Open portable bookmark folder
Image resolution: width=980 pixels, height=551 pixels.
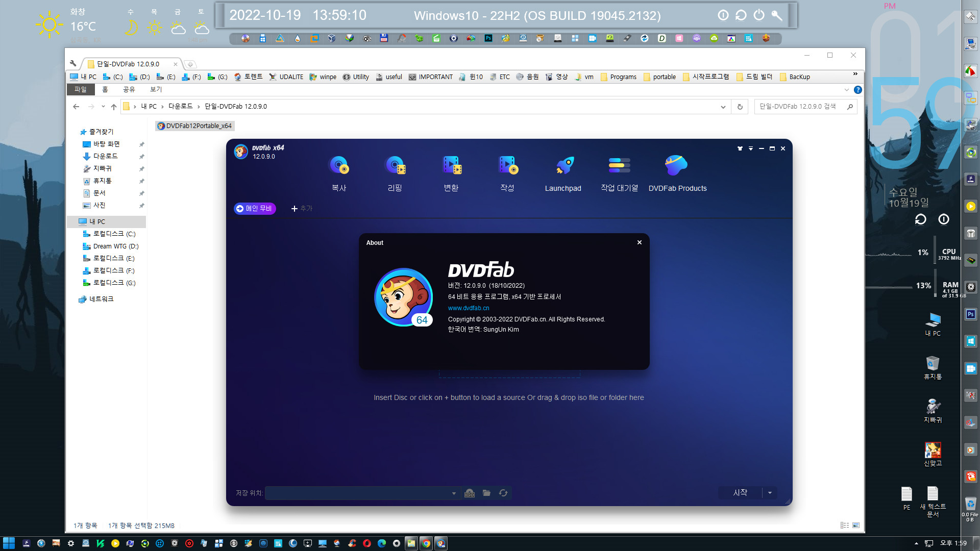(x=659, y=77)
